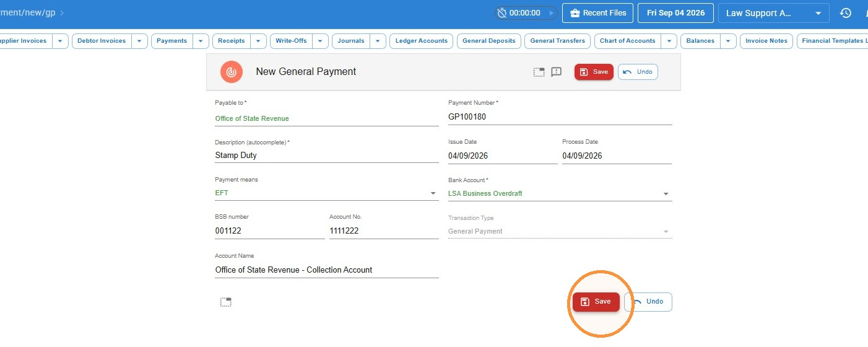Open the Financial Templates tab

(x=832, y=41)
